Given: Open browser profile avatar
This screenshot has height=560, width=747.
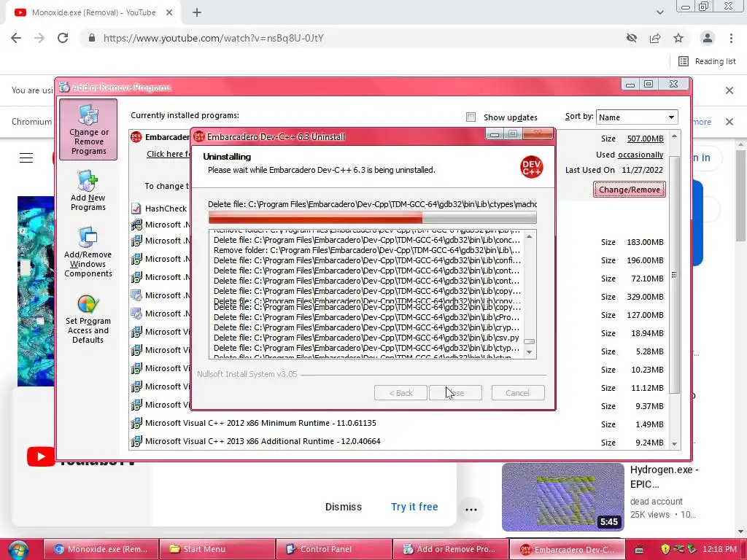Looking at the screenshot, I should [x=708, y=38].
